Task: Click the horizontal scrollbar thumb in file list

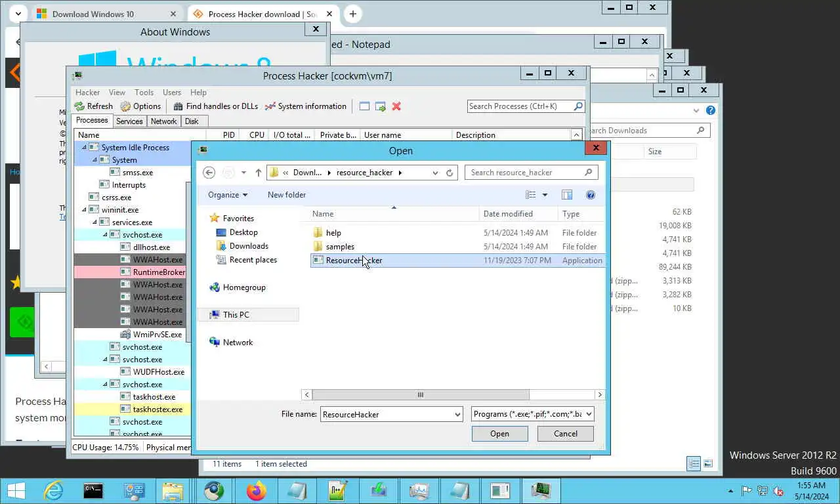Action: [421, 395]
